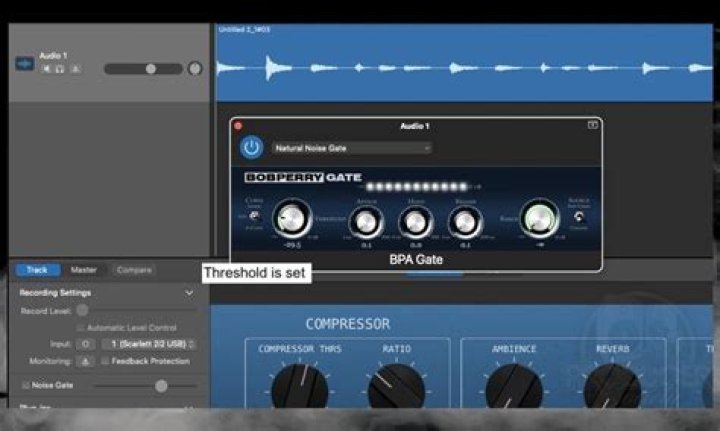Click the AMBIENCE knob

(514, 388)
